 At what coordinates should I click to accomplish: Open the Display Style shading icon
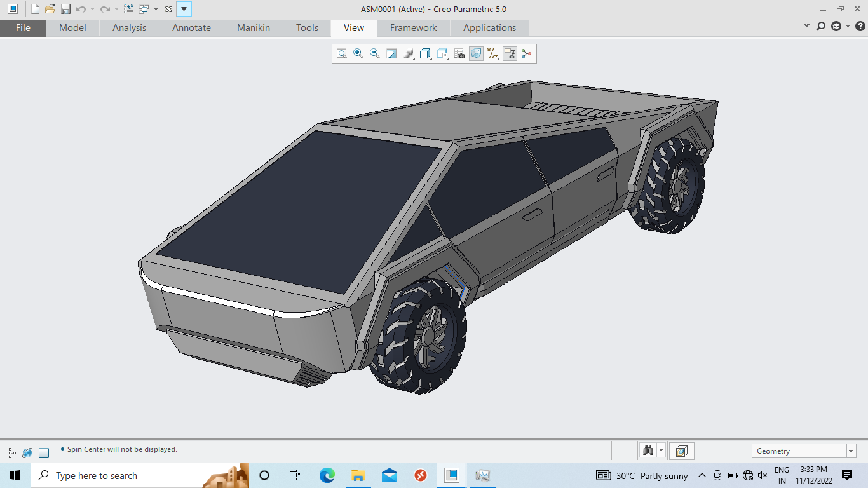tap(409, 54)
